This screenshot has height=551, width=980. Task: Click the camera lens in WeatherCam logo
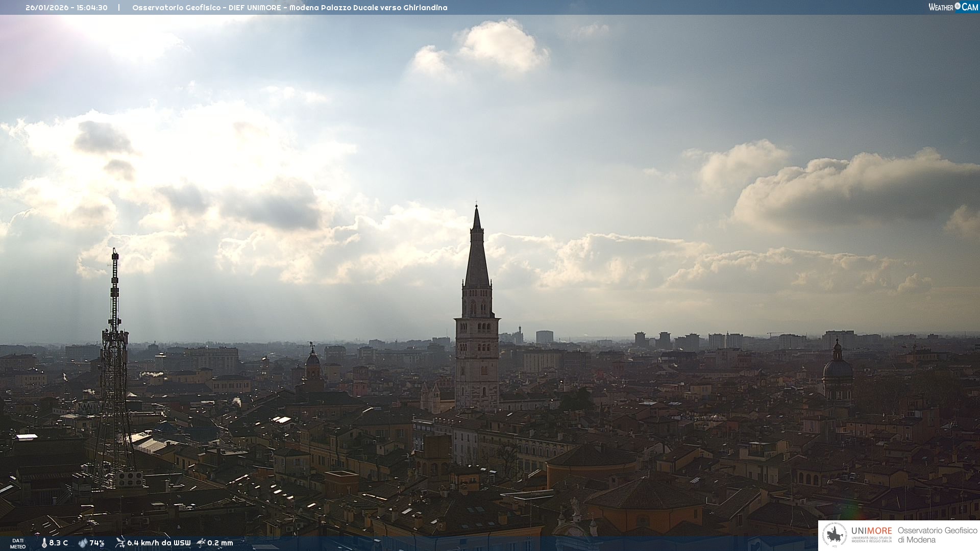(x=958, y=6)
